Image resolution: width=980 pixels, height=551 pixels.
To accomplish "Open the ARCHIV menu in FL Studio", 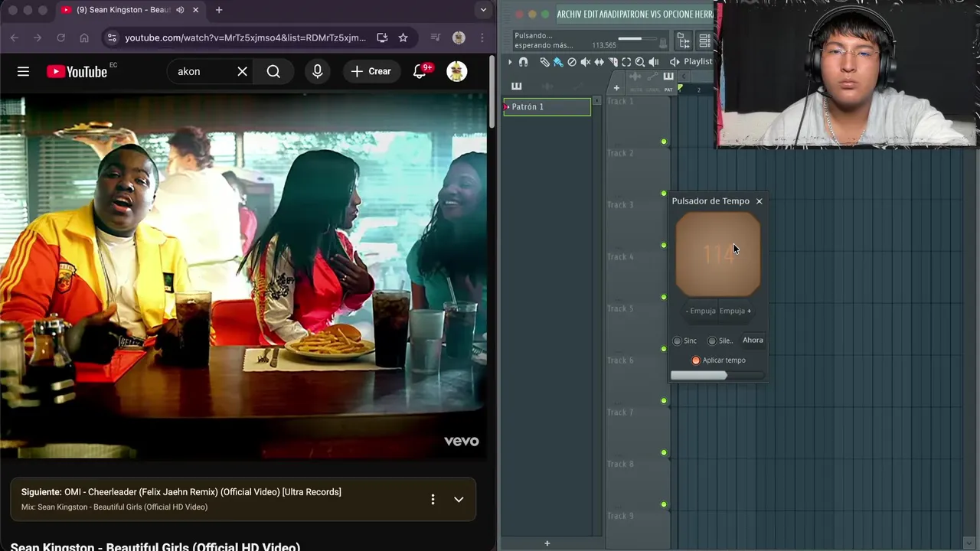I will 569,15.
